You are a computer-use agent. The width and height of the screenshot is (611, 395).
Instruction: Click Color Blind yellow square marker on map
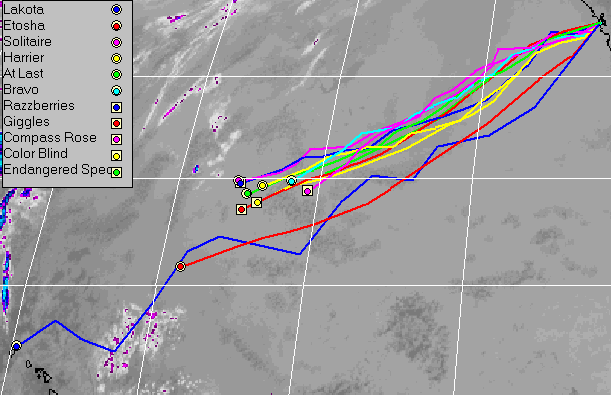(x=256, y=203)
